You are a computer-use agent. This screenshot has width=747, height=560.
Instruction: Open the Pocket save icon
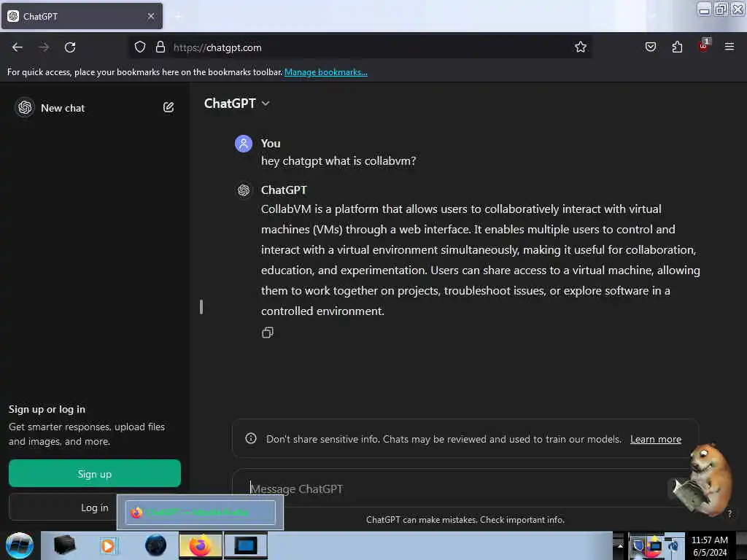point(650,47)
